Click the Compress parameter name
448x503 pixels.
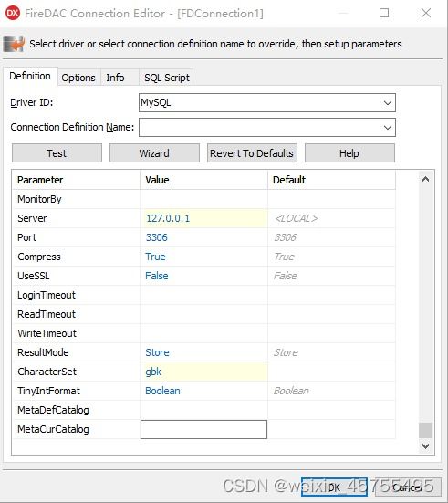click(39, 257)
